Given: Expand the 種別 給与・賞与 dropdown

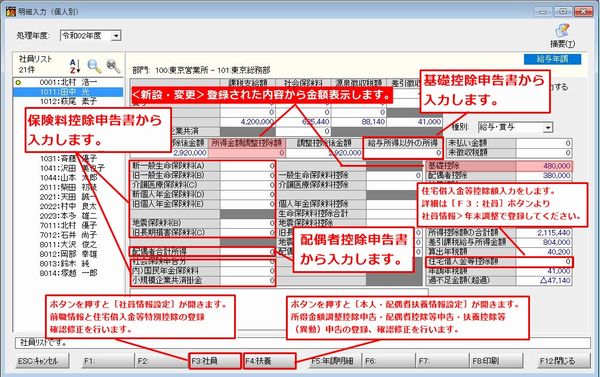Looking at the screenshot, I should (x=548, y=127).
